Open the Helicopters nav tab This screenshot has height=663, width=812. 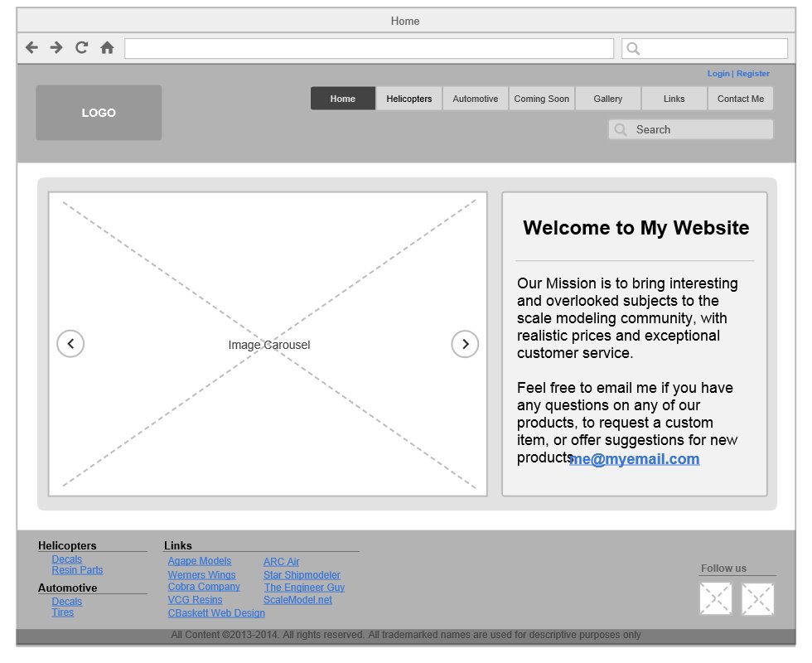click(x=409, y=99)
